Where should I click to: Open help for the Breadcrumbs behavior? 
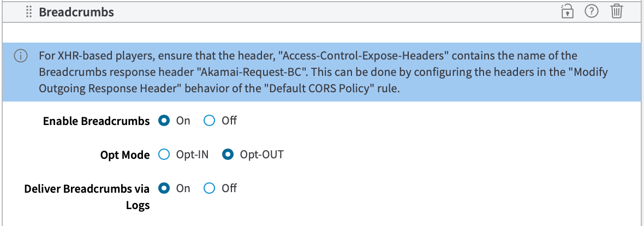pyautogui.click(x=592, y=11)
